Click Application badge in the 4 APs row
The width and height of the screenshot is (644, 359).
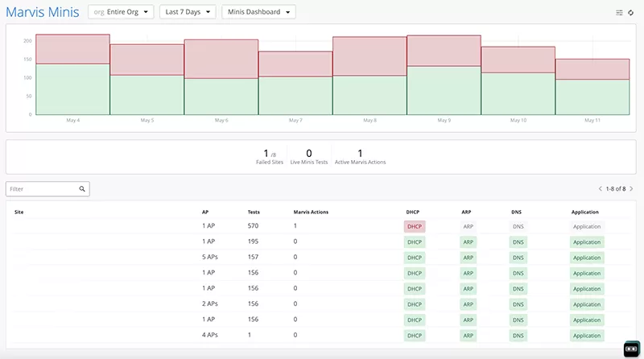pyautogui.click(x=587, y=336)
